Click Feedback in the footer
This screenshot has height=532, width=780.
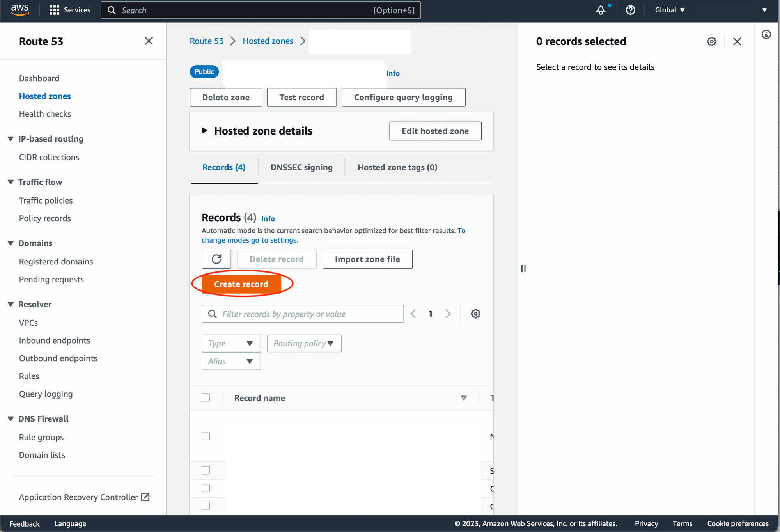(x=25, y=523)
